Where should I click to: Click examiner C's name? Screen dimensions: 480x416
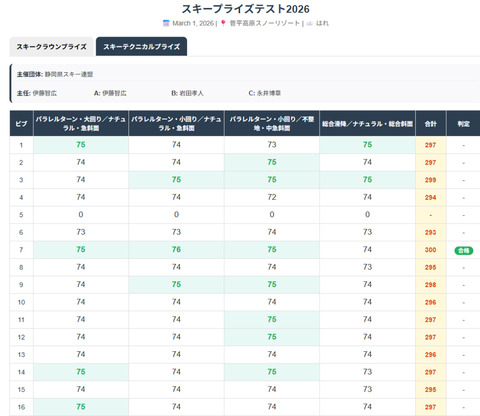269,93
